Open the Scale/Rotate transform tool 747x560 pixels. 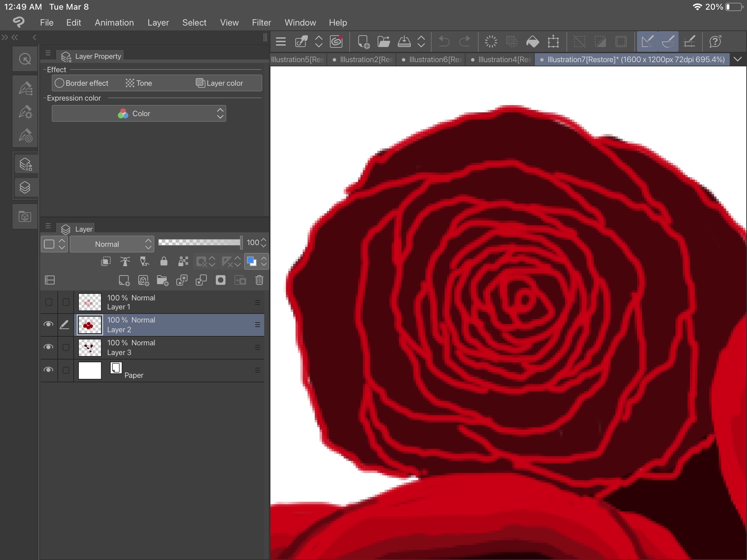coord(553,42)
